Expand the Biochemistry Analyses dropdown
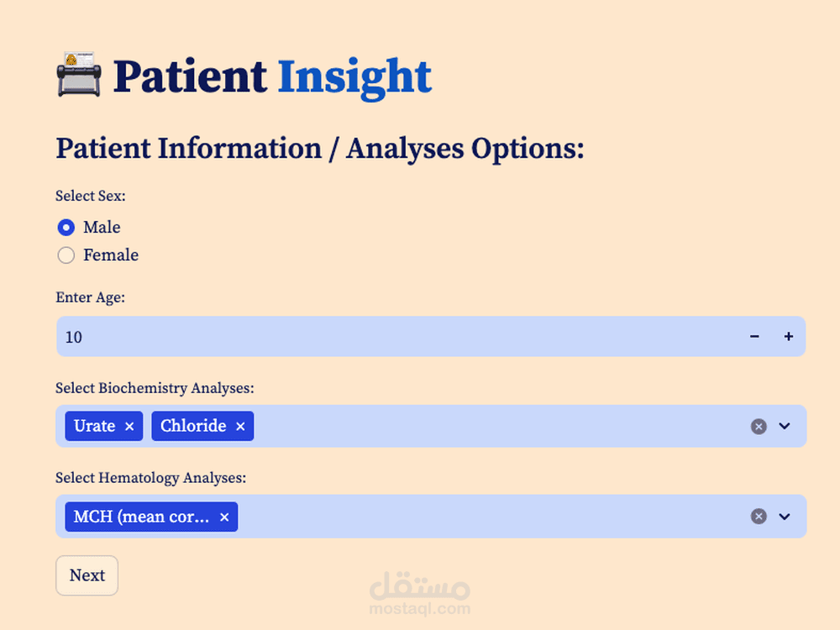This screenshot has width=840, height=630. (x=785, y=426)
